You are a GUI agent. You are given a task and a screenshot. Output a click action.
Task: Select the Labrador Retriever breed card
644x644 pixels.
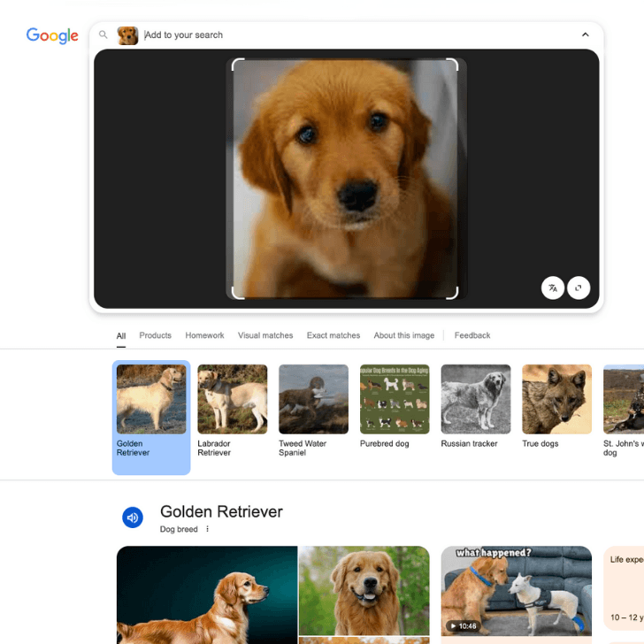(232, 410)
